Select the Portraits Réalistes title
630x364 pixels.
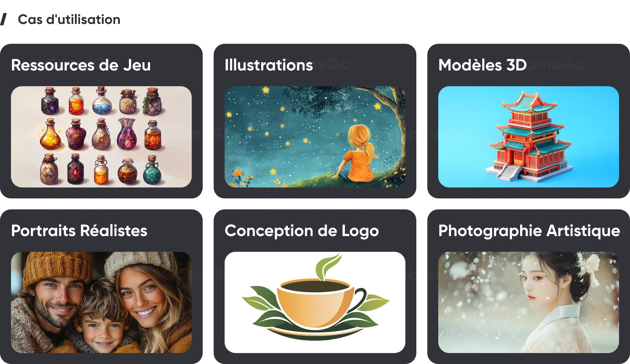pos(79,231)
